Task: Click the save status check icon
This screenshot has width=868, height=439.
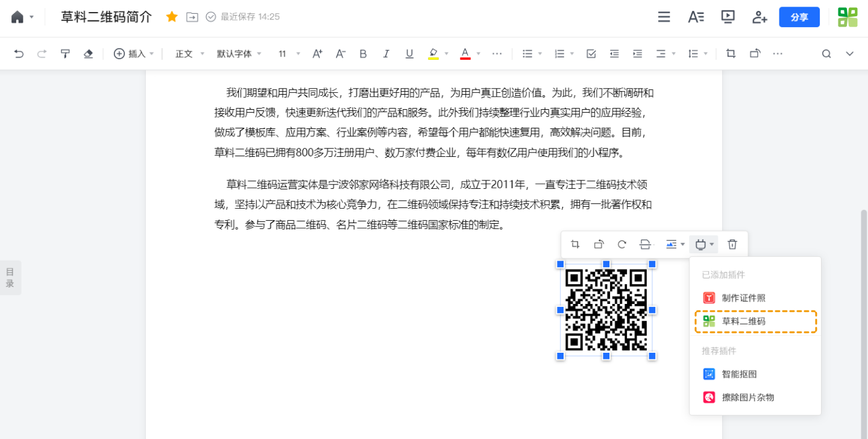Action: point(211,17)
